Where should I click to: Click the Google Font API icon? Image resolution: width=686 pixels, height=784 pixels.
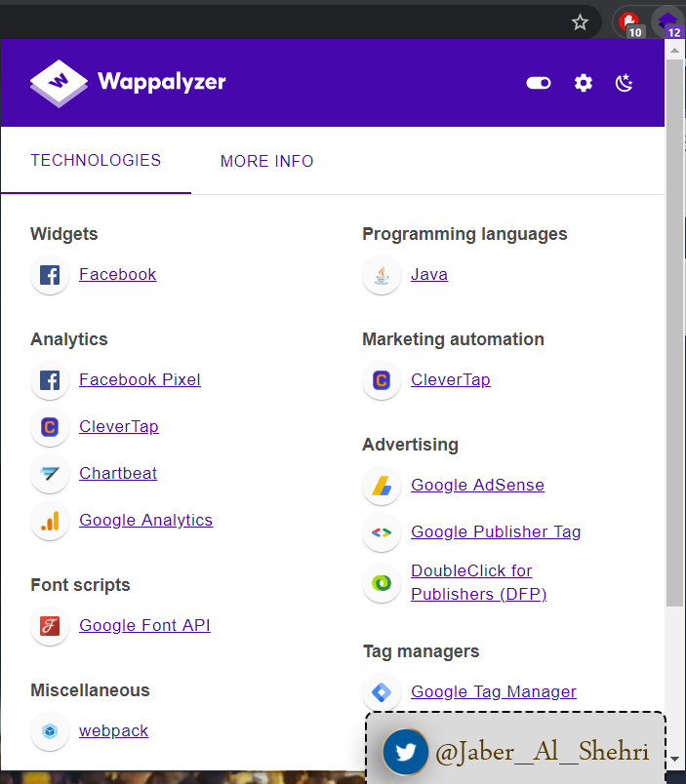(50, 626)
